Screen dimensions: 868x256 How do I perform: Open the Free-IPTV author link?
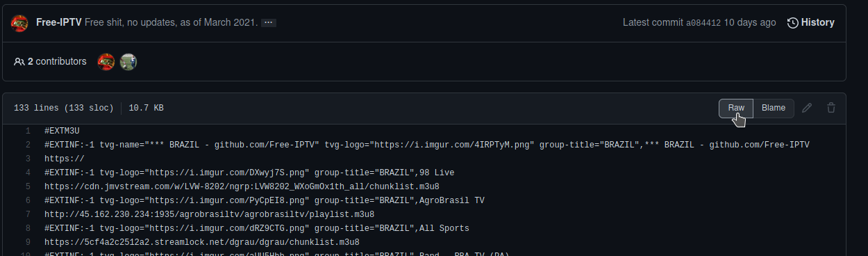click(x=59, y=22)
